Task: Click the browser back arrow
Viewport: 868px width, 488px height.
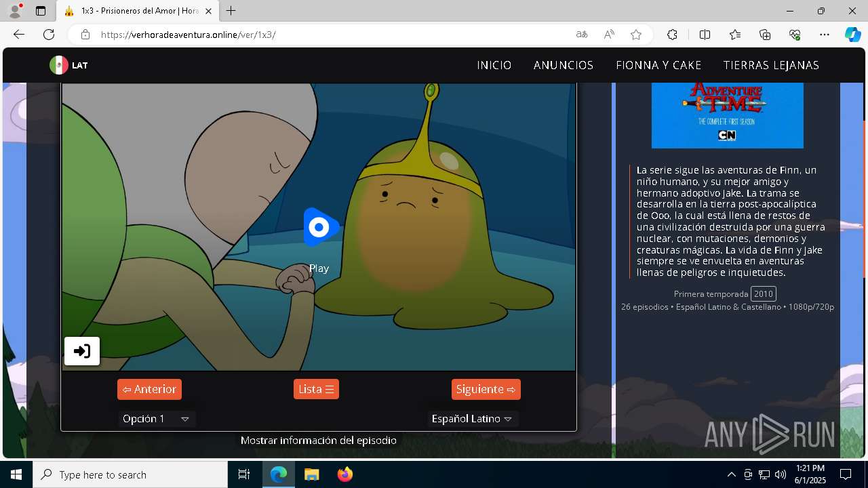Action: [x=19, y=35]
